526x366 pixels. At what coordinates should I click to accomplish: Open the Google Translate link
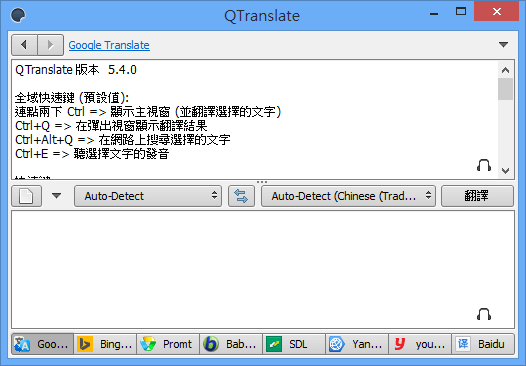[109, 45]
